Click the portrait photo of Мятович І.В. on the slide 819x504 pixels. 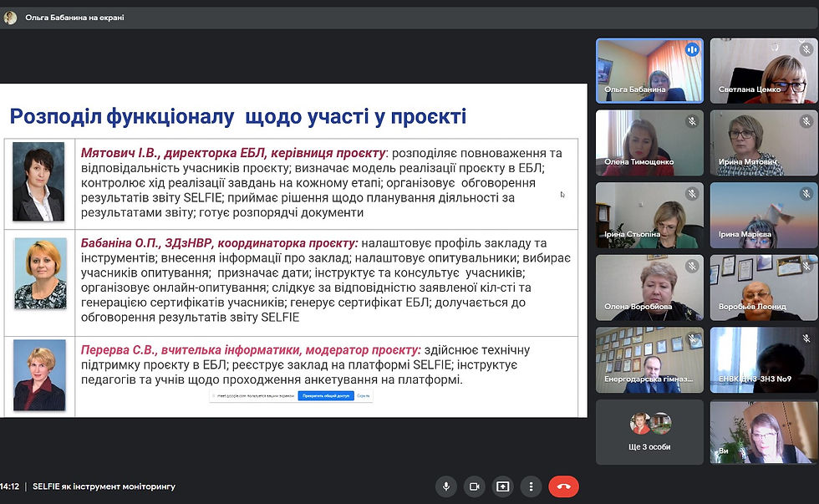(x=38, y=181)
